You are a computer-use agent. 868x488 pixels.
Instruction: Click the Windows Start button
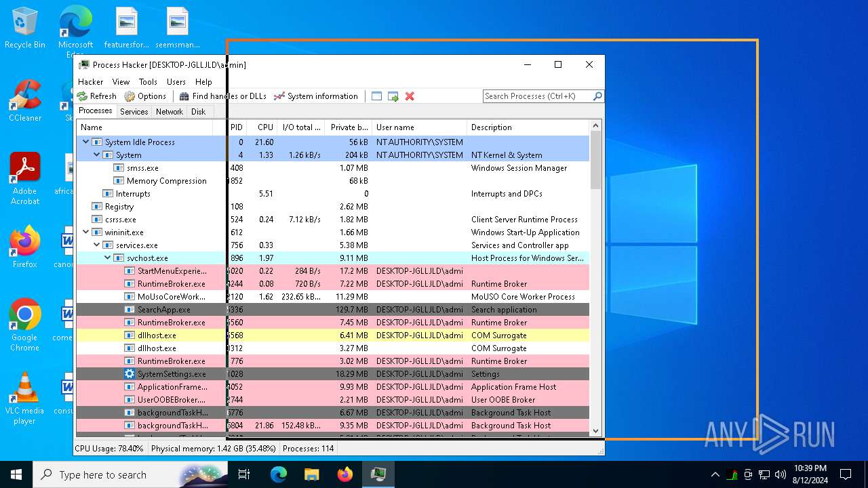(x=16, y=474)
